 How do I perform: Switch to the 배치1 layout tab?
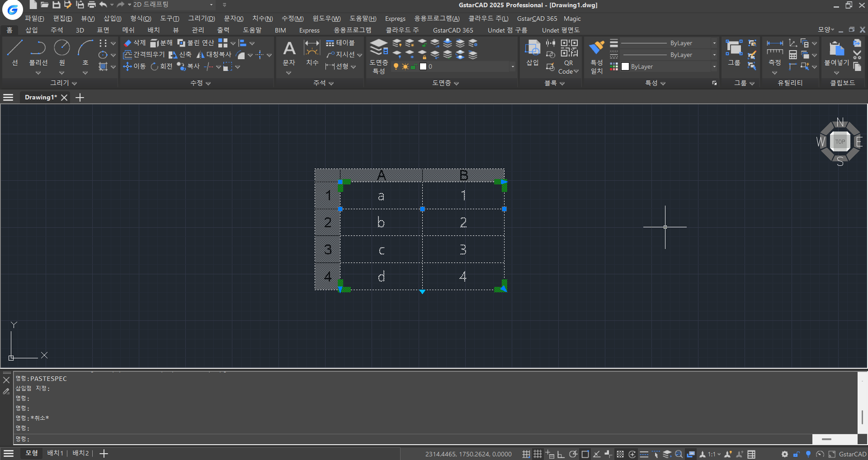[55, 453]
